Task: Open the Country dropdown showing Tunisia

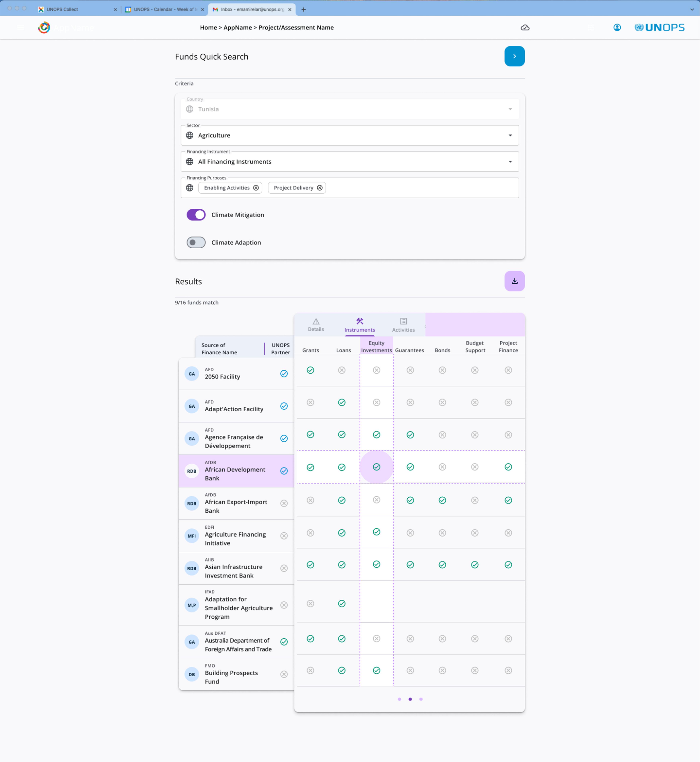Action: (350, 109)
